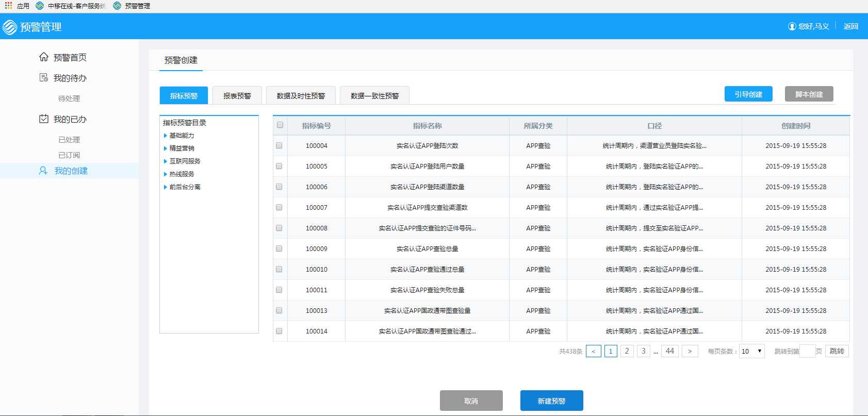
Task: Select the 预警创建 panel tab
Action: click(x=181, y=60)
